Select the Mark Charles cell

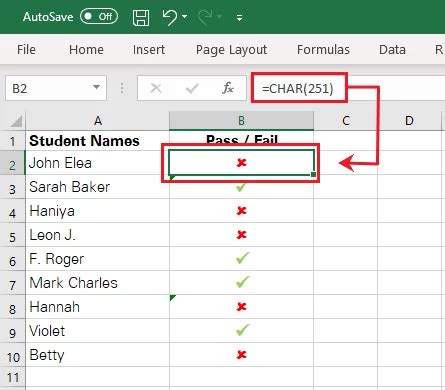[x=98, y=283]
